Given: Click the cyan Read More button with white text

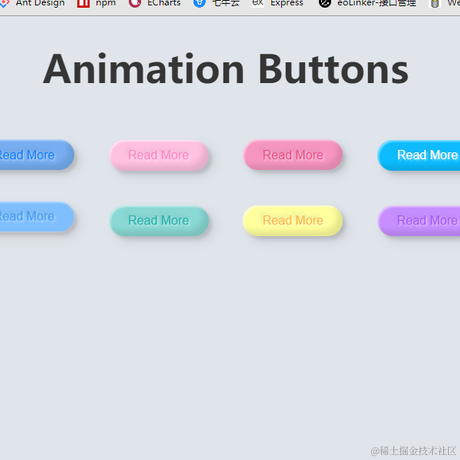Looking at the screenshot, I should click(x=419, y=155).
